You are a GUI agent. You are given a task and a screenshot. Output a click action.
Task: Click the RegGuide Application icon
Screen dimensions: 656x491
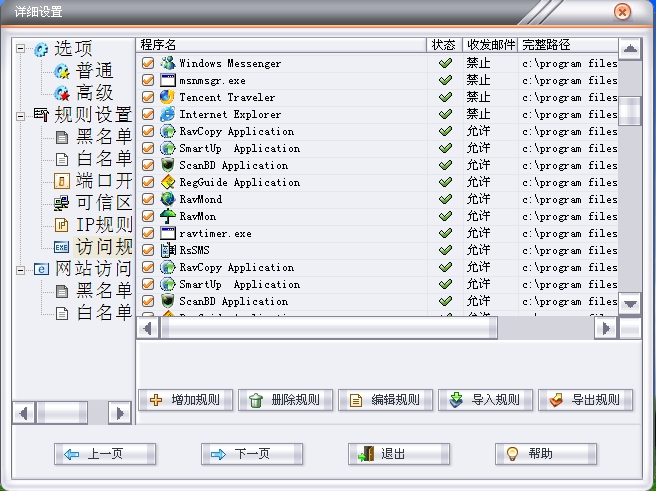(168, 182)
